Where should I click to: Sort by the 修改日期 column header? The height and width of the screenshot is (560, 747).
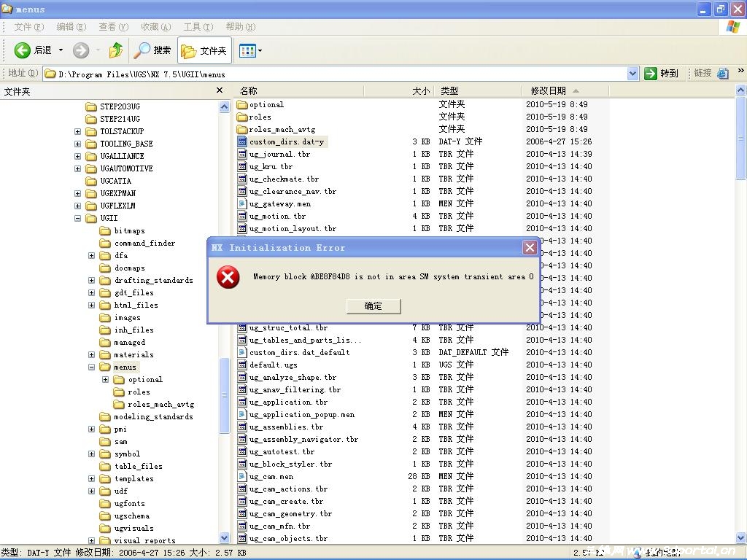(x=565, y=90)
